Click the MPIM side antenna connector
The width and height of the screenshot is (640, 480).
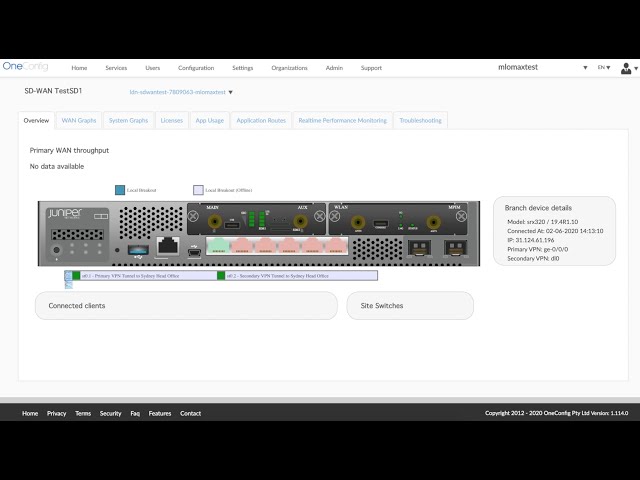pyautogui.click(x=433, y=222)
